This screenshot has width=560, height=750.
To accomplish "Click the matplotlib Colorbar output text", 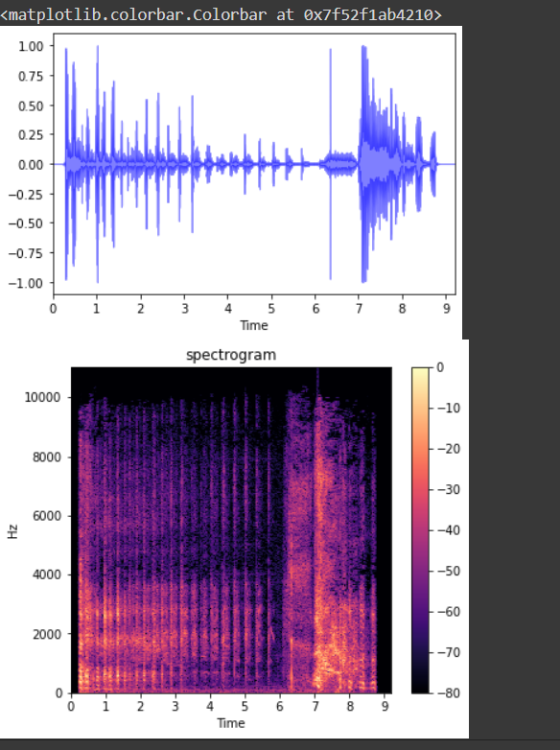I will [x=221, y=14].
